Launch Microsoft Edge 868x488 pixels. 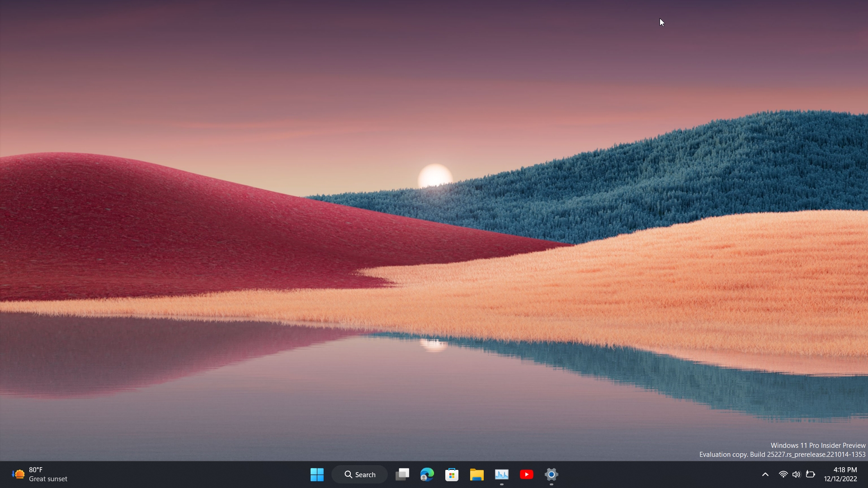[x=427, y=474]
